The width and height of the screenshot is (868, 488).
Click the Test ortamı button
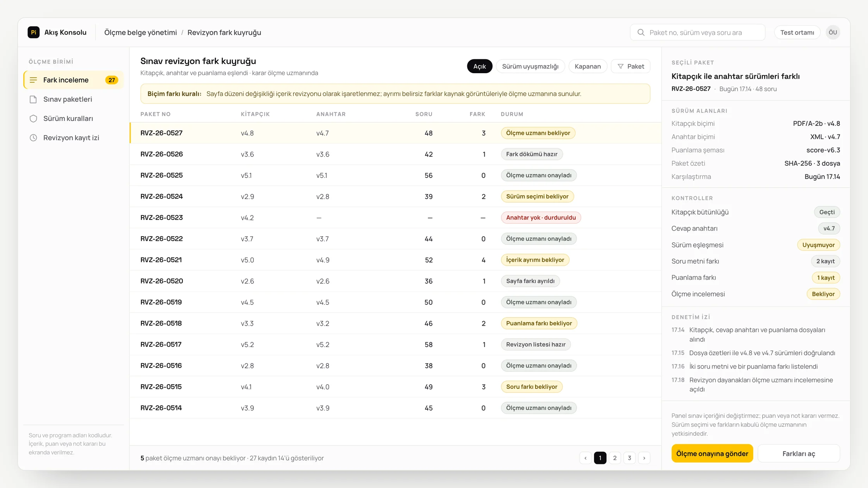797,33
